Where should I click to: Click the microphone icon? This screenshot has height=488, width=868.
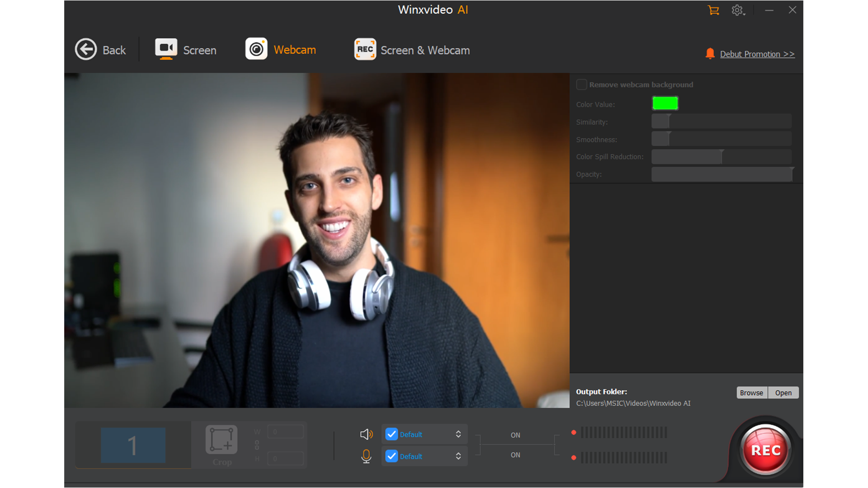[x=366, y=456]
